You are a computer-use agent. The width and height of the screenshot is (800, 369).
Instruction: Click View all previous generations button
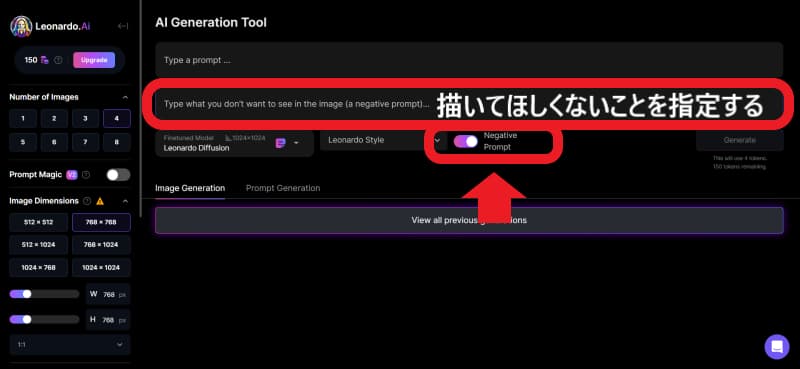coord(469,220)
